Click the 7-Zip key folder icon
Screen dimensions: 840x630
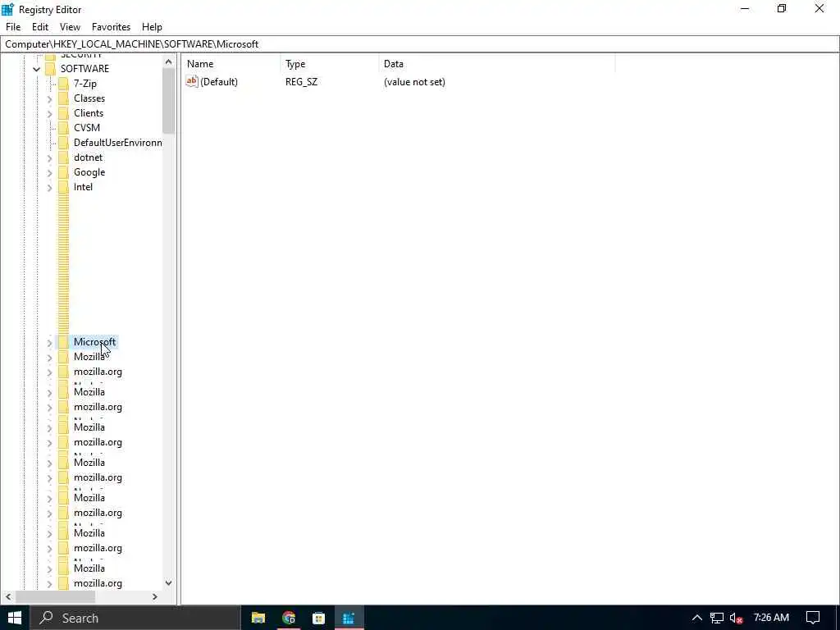[x=63, y=84]
